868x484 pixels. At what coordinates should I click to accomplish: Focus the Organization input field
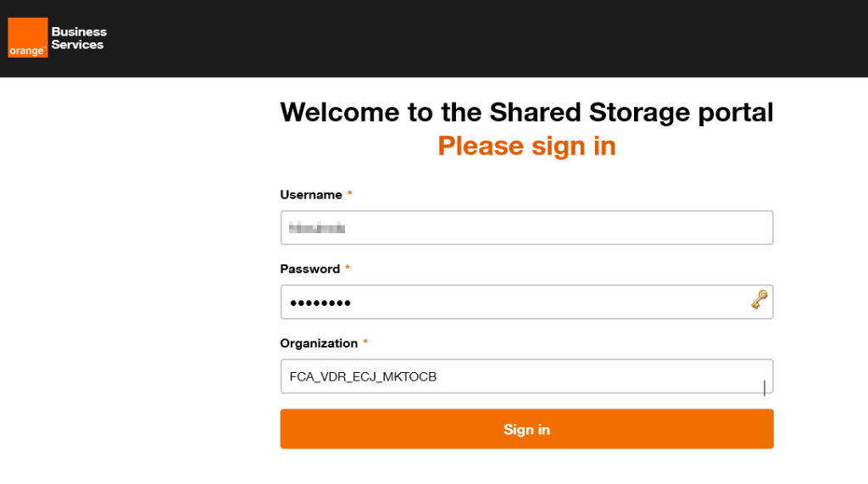pyautogui.click(x=526, y=376)
